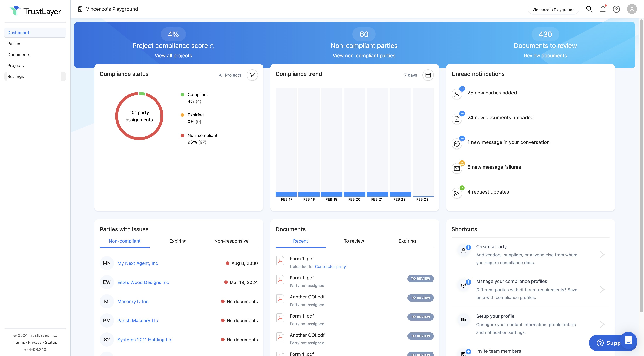Open the Vincenzo's Playground workspace switcher pill
644x356 pixels.
click(x=553, y=10)
